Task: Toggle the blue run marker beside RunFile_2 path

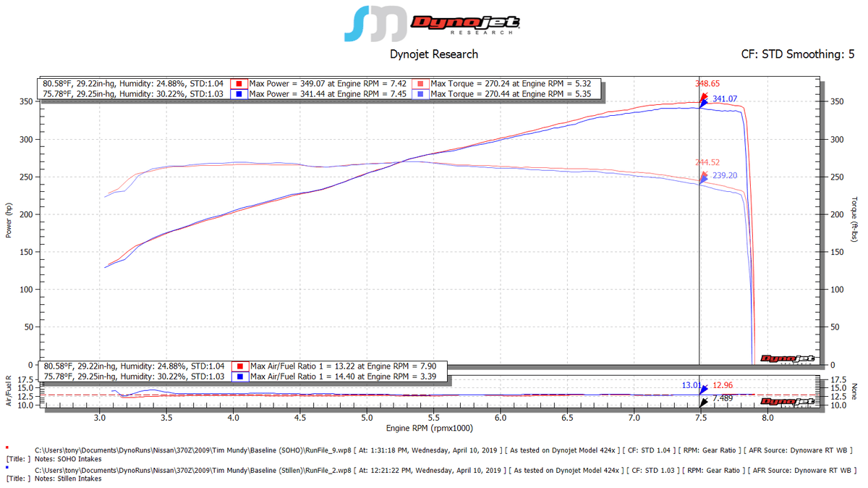Action: pos(7,466)
